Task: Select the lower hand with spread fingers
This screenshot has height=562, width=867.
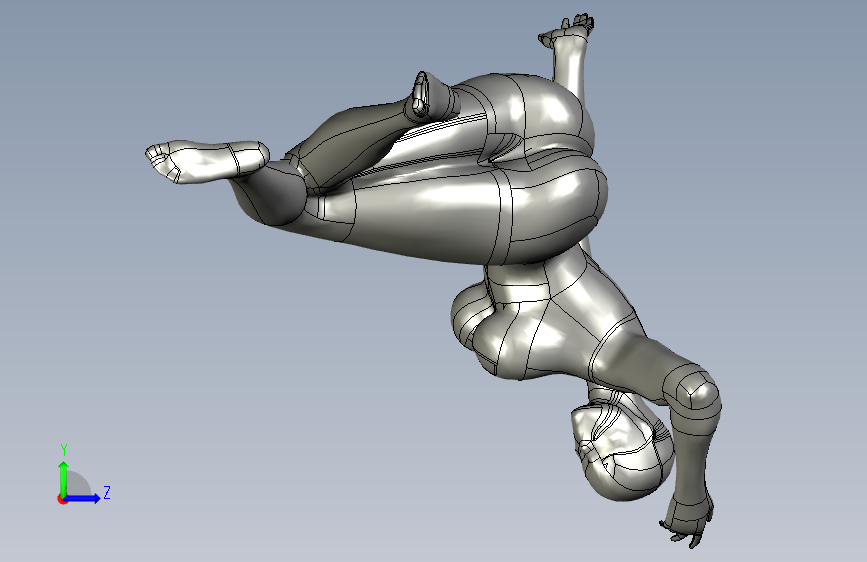Action: 686,522
